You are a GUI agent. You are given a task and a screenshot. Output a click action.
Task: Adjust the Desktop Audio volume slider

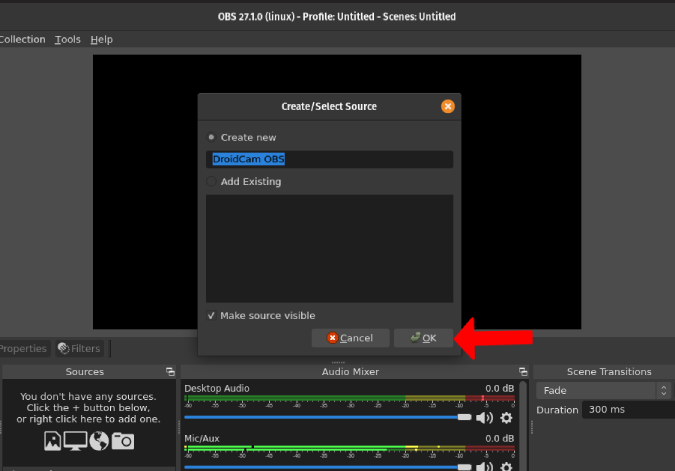(x=328, y=417)
